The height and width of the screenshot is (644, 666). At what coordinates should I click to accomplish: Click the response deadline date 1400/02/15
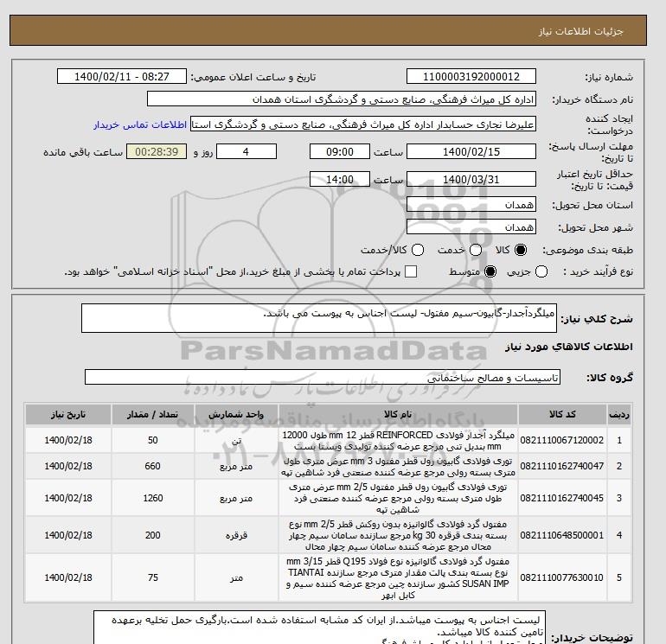471,151
